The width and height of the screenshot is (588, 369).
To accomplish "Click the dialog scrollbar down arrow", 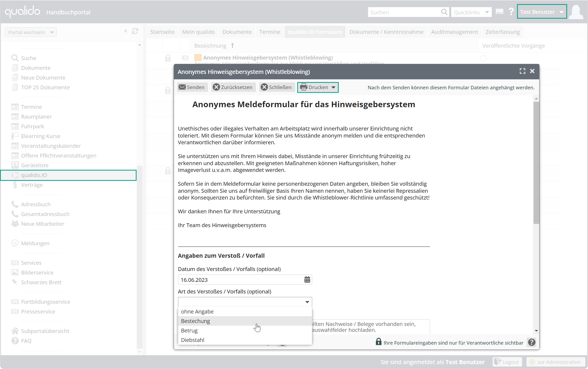I will pos(536,331).
